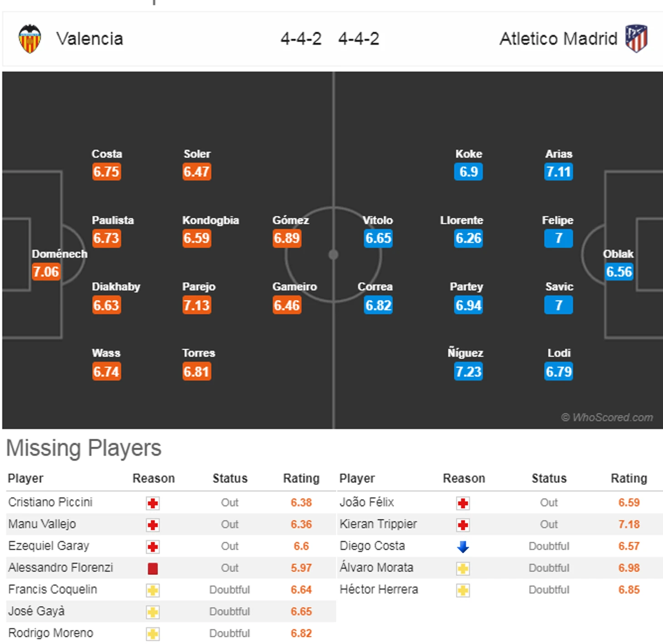Open Ezequiel Garay player link
Viewport: 663px width, 644px height.
pyautogui.click(x=49, y=546)
